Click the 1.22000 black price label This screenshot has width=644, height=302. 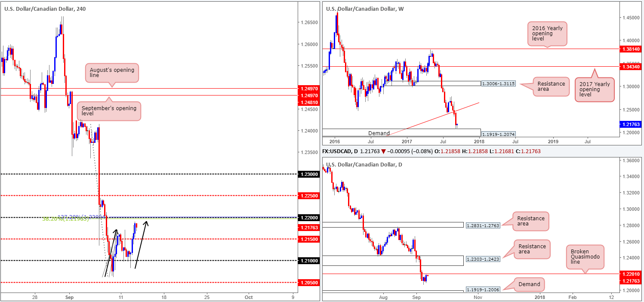tap(309, 217)
